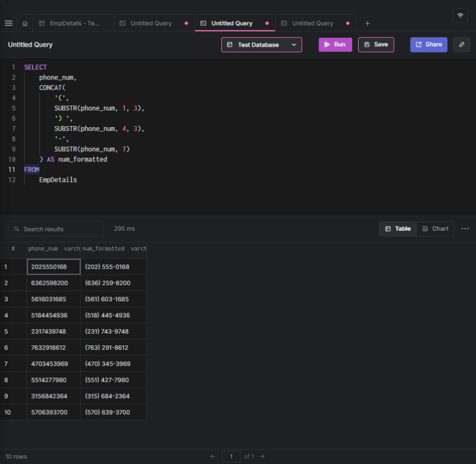Click the SELECT keyword on line 1
The width and height of the screenshot is (476, 464).
point(36,67)
